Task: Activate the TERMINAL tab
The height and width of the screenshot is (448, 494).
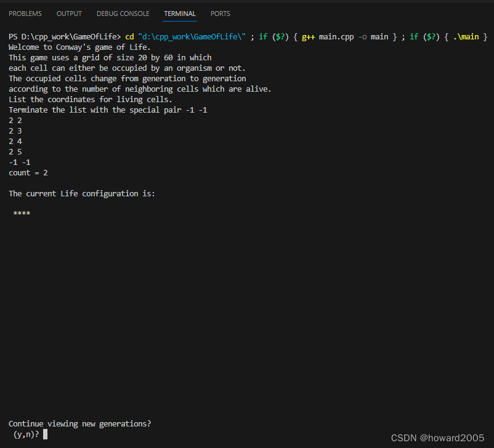Action: point(180,14)
